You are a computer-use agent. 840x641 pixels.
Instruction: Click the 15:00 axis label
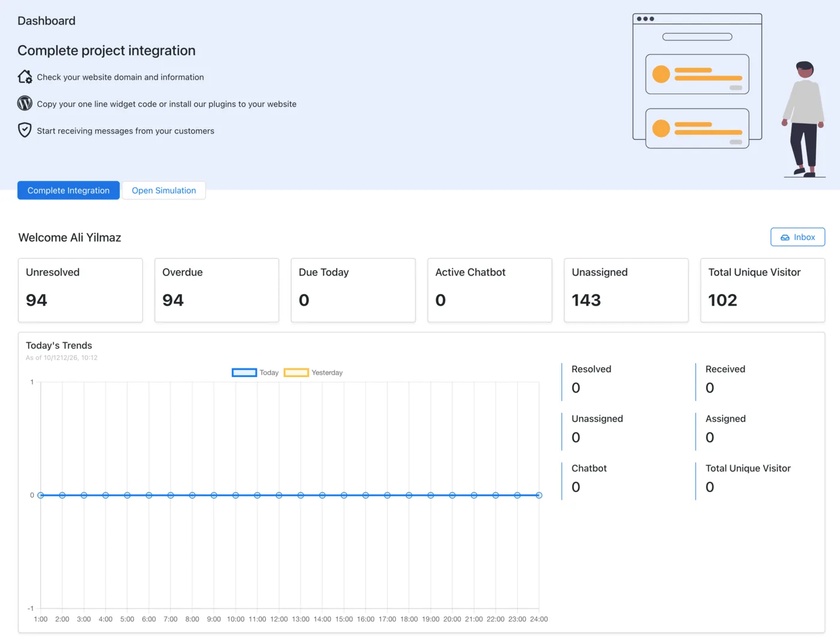[344, 619]
